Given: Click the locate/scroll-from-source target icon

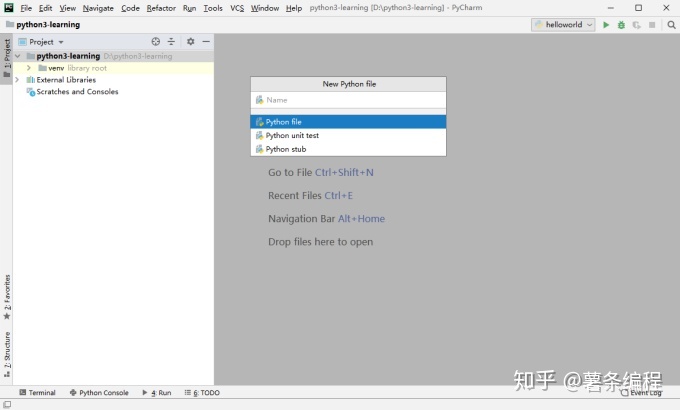Looking at the screenshot, I should (156, 42).
